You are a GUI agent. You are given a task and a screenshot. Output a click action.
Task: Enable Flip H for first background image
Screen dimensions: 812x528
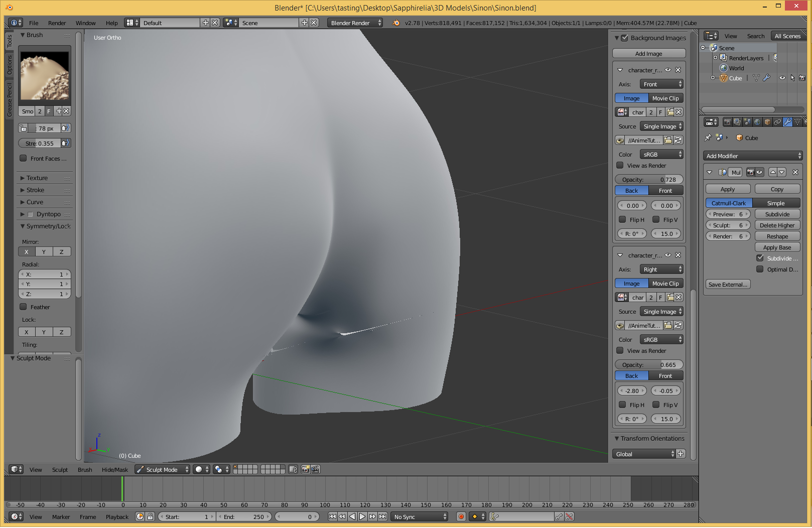coord(622,219)
